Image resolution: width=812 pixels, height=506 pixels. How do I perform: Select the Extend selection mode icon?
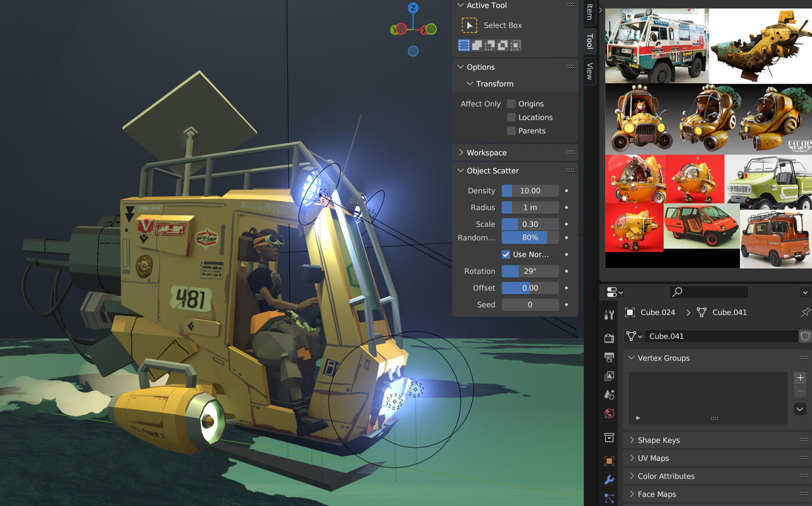tap(477, 45)
